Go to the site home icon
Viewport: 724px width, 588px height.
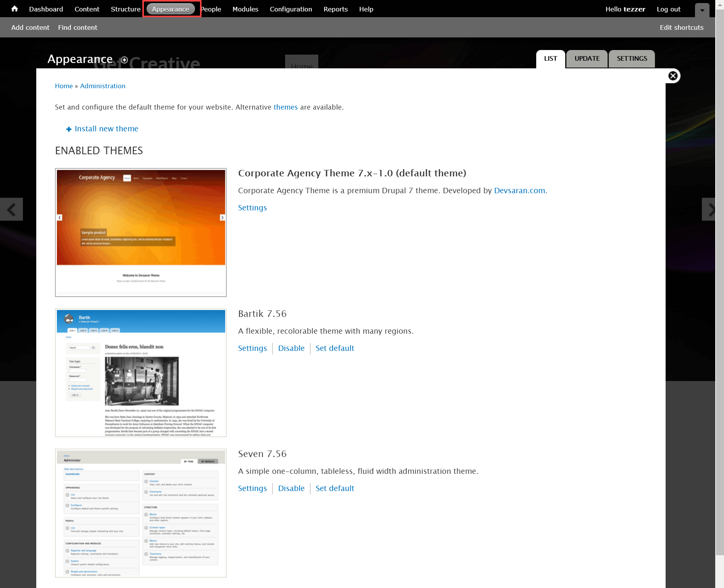pyautogui.click(x=15, y=9)
